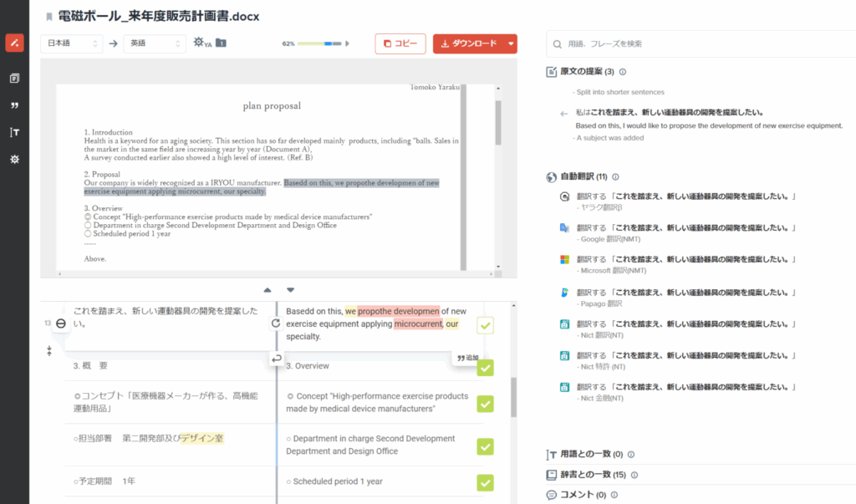Click the bookmark icon beside the file name
This screenshot has width=856, height=504.
(48, 16)
